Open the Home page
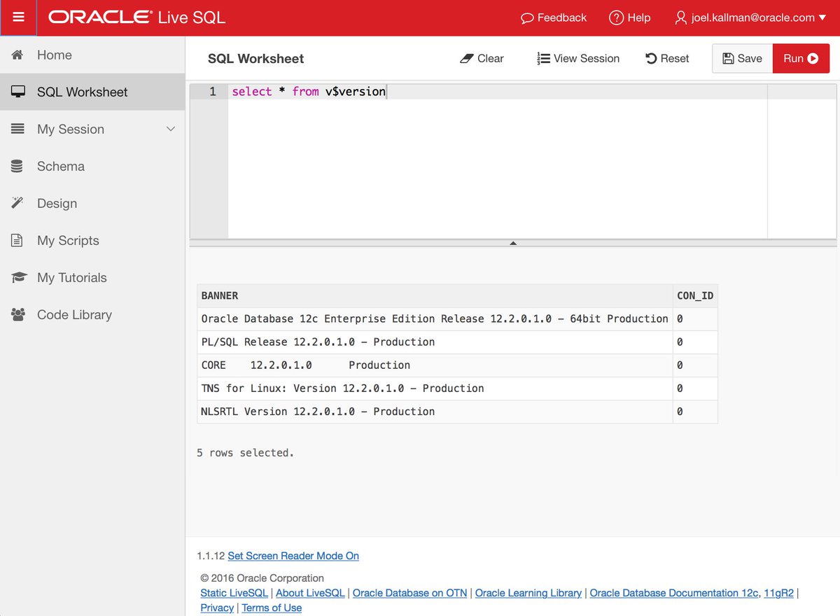The height and width of the screenshot is (616, 840). 92,55
